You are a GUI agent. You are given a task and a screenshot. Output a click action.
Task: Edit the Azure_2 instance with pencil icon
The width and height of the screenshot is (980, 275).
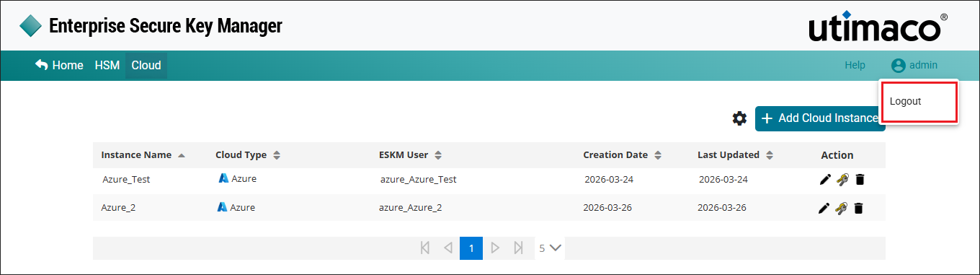pos(824,208)
